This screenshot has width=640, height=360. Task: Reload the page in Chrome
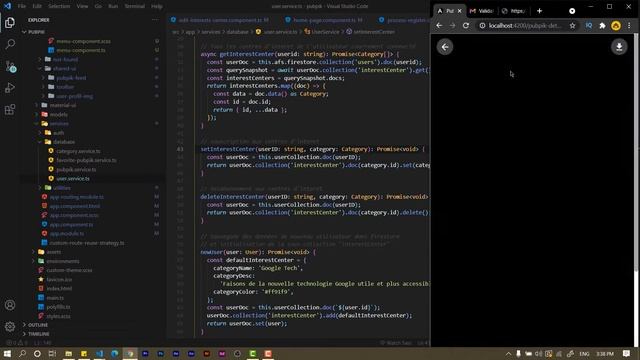466,25
